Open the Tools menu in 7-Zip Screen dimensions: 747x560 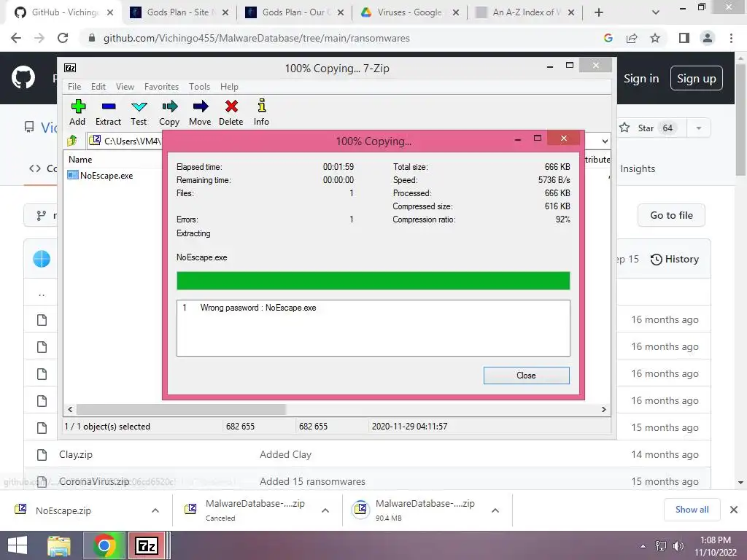pyautogui.click(x=199, y=87)
